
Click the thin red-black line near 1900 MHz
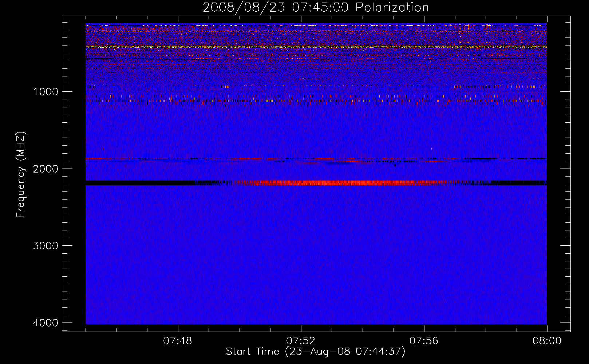(x=316, y=159)
